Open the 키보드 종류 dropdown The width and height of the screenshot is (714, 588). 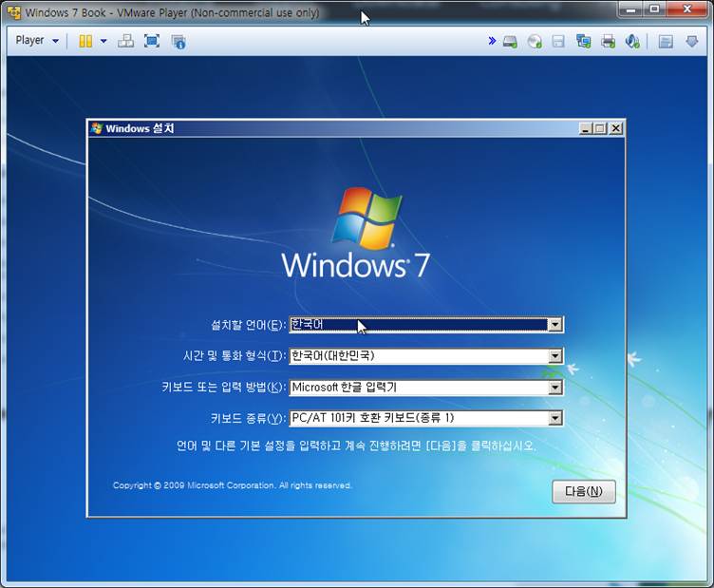(555, 418)
